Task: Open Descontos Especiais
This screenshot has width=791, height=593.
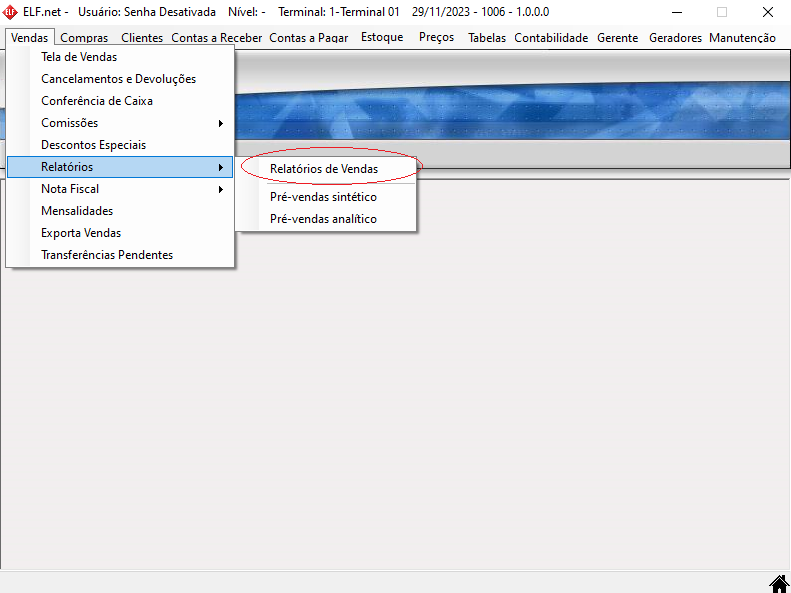Action: (x=120, y=145)
